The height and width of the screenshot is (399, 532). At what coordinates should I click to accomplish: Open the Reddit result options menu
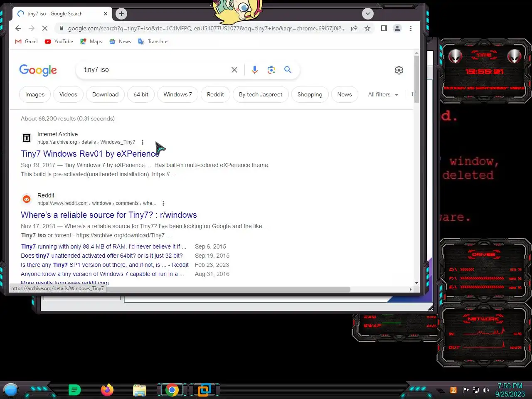[x=163, y=203]
